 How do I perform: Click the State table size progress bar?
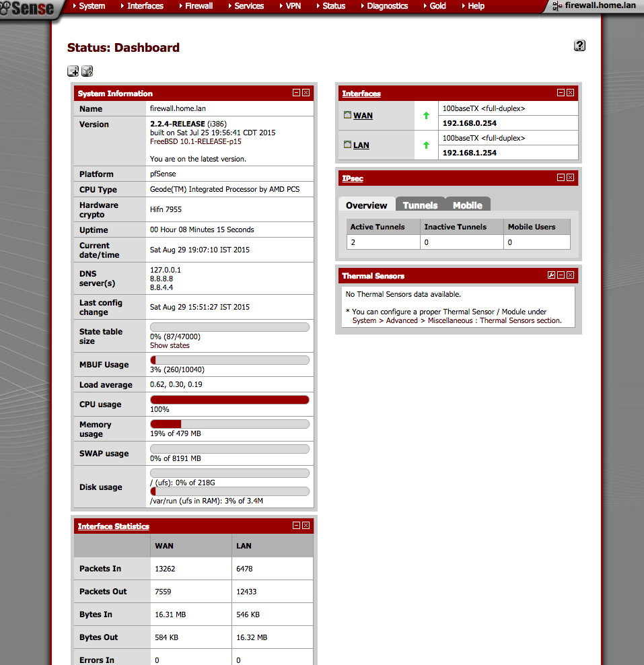229,327
